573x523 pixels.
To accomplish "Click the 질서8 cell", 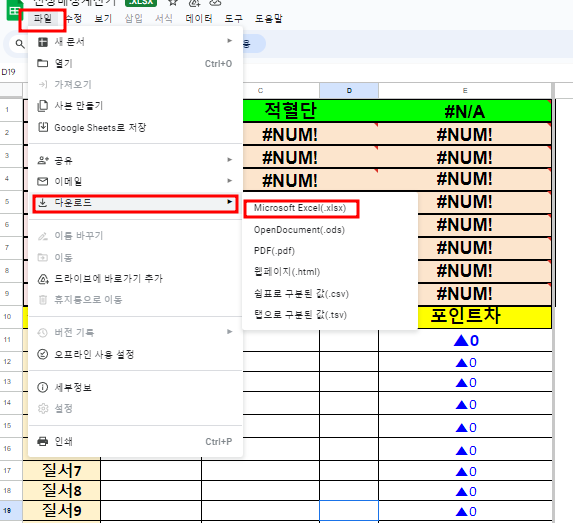I will coord(61,490).
